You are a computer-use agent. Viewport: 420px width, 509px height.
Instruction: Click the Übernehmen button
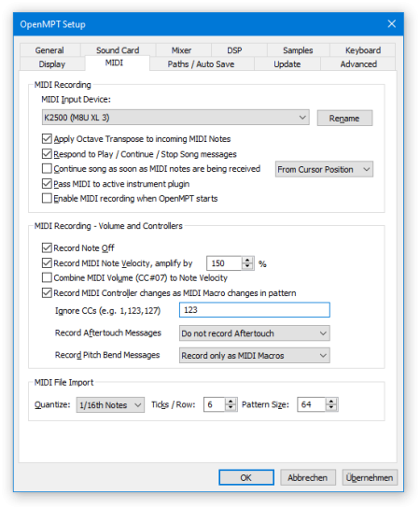click(x=370, y=477)
